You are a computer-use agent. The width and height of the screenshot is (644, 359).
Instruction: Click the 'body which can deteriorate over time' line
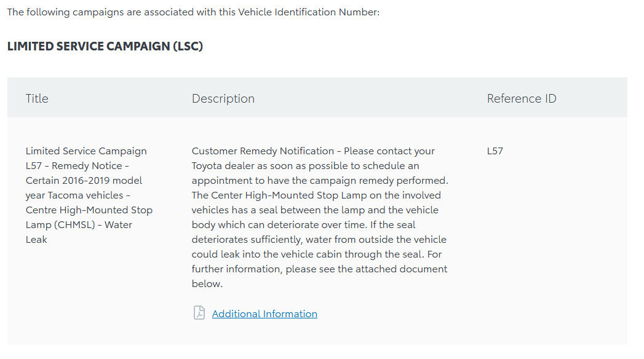303,225
